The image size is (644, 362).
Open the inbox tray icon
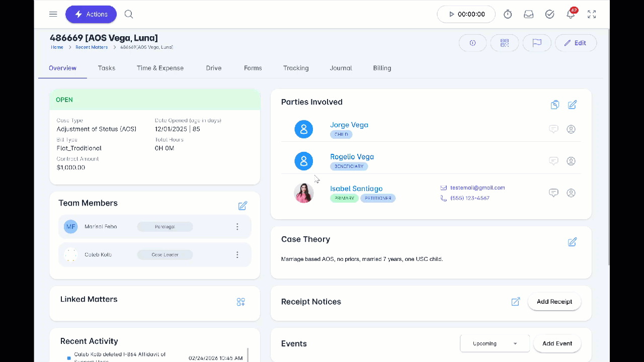[x=528, y=14]
